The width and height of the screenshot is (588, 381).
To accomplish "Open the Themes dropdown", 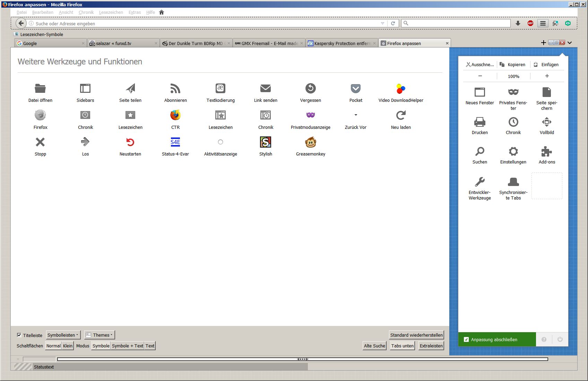I will [x=100, y=335].
